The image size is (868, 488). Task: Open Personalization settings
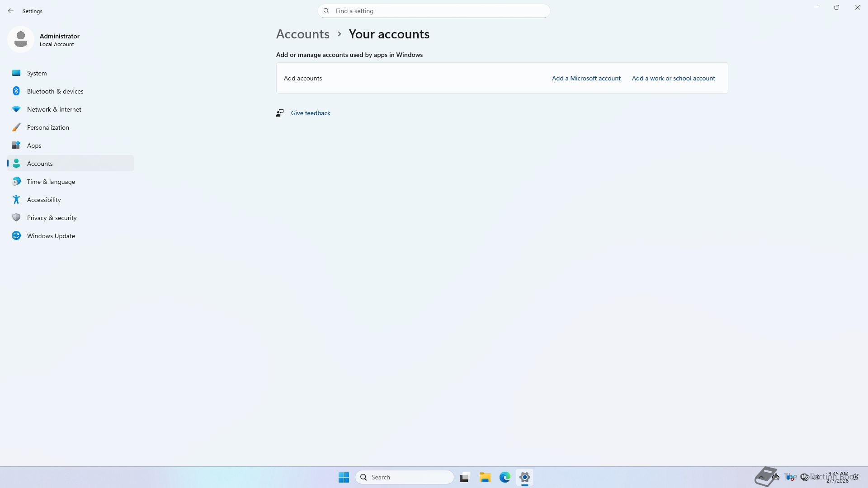point(48,127)
